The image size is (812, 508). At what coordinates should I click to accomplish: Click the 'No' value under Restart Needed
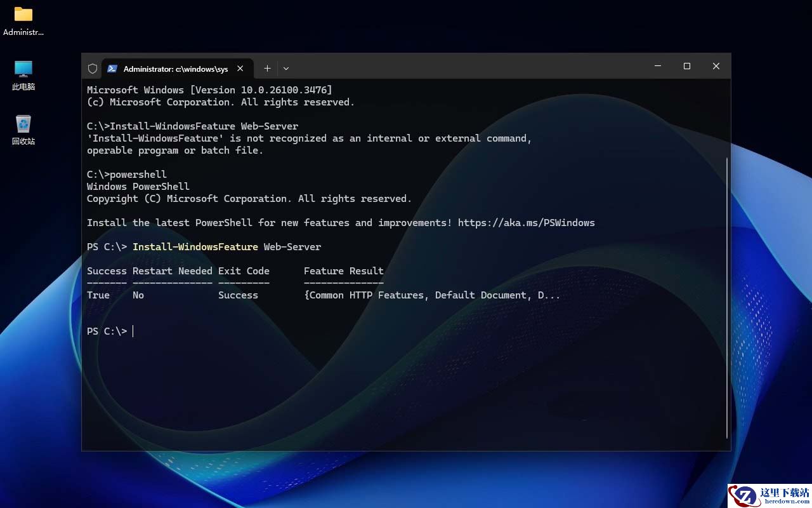point(138,295)
